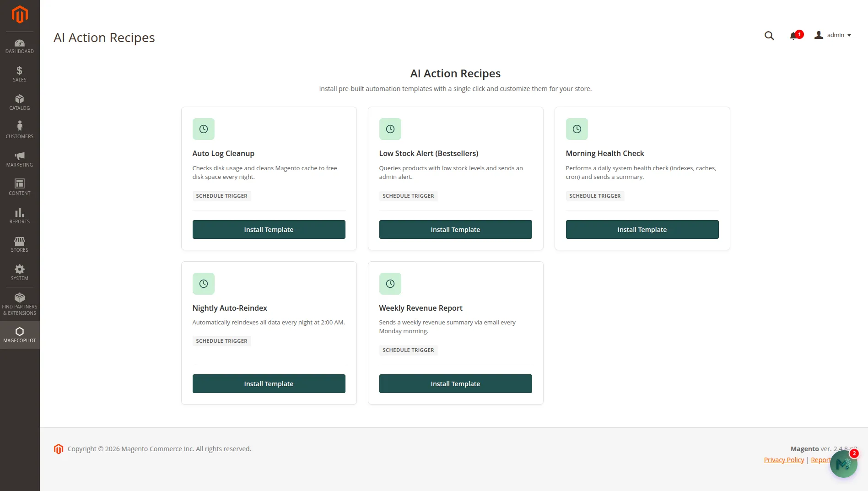Open the admin account dropdown
The image size is (868, 491).
833,35
